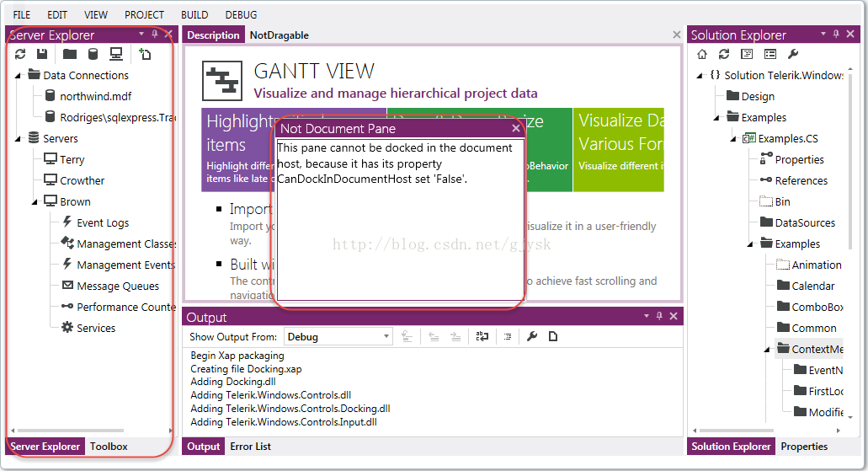Click the Gantt View logo thumbnail
This screenshot has width=868, height=471.
point(222,81)
